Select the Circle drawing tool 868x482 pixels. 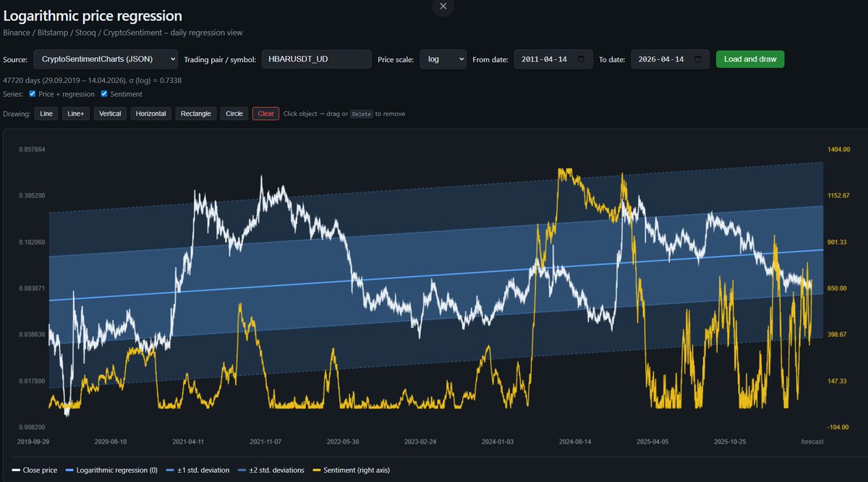[x=234, y=113]
